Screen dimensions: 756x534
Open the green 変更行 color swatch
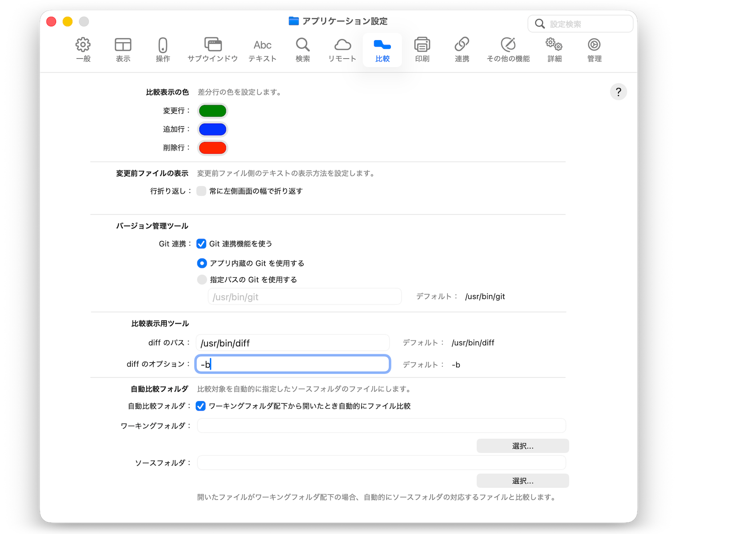coord(213,111)
